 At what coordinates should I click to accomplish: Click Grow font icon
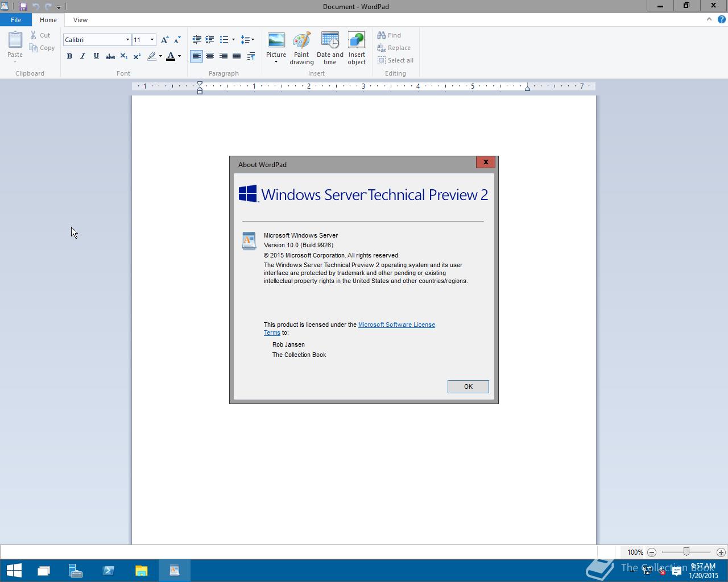tap(164, 40)
